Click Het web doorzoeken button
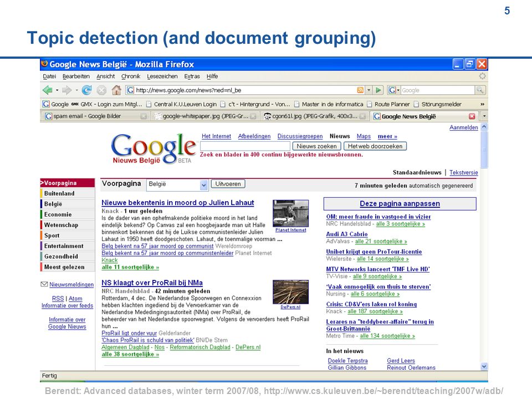Screen dimensions: 532x399 (x=375, y=146)
